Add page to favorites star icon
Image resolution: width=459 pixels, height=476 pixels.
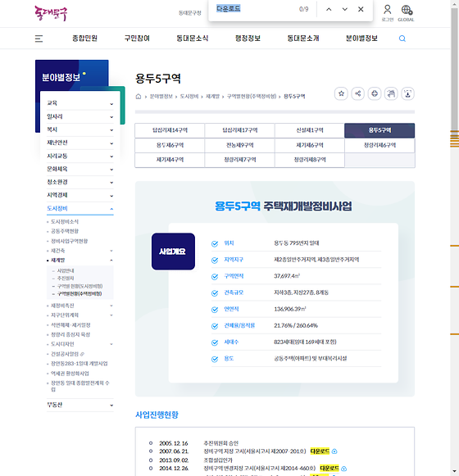point(341,93)
